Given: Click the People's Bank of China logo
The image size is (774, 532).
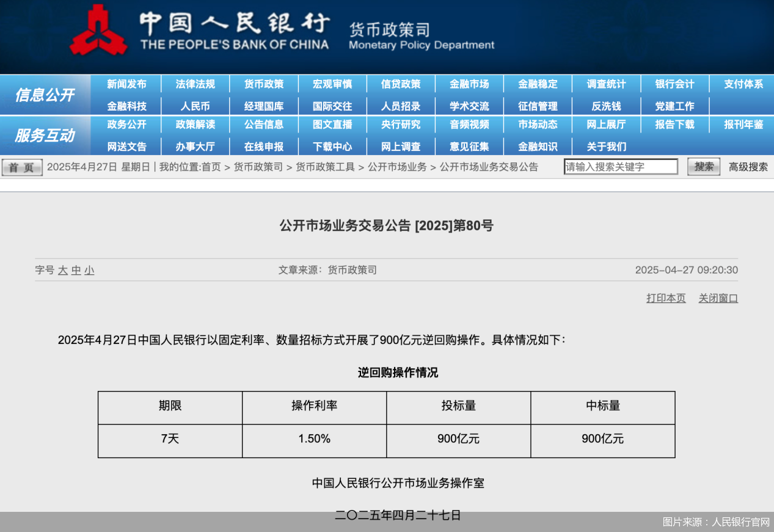Looking at the screenshot, I should coord(98,29).
